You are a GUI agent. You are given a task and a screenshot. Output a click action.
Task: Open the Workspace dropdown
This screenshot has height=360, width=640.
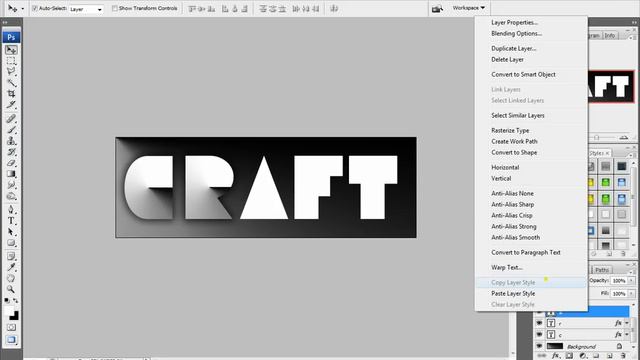[469, 8]
